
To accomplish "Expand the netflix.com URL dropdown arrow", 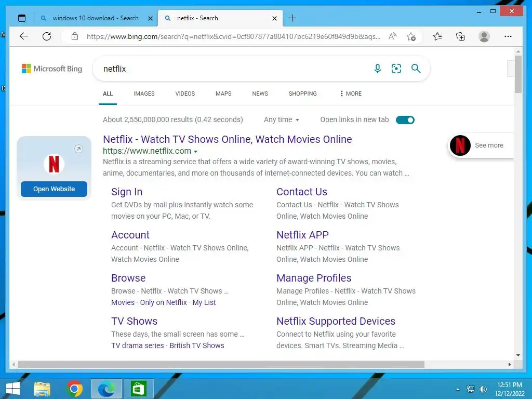I will [195, 151].
